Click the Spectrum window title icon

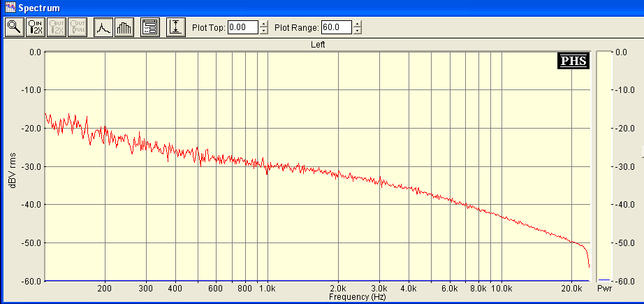pos(10,8)
